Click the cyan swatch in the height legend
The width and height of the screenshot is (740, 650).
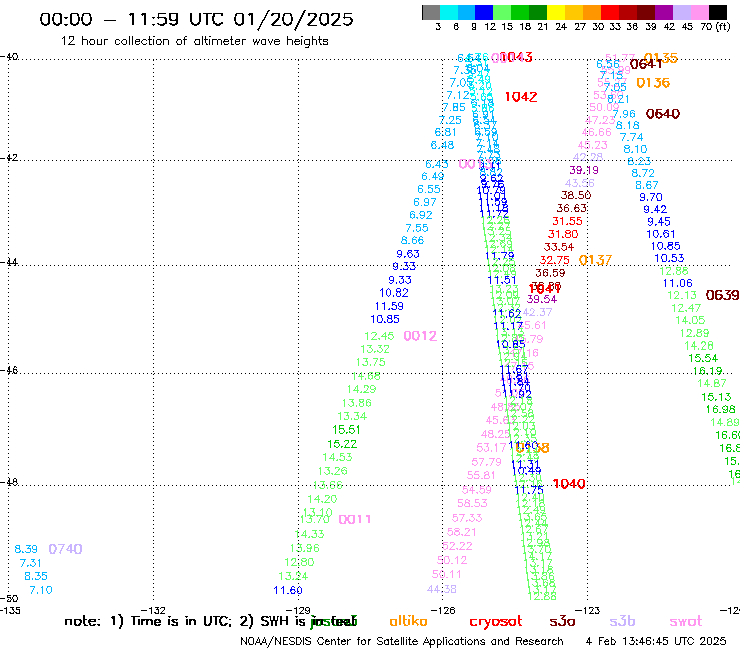point(449,13)
